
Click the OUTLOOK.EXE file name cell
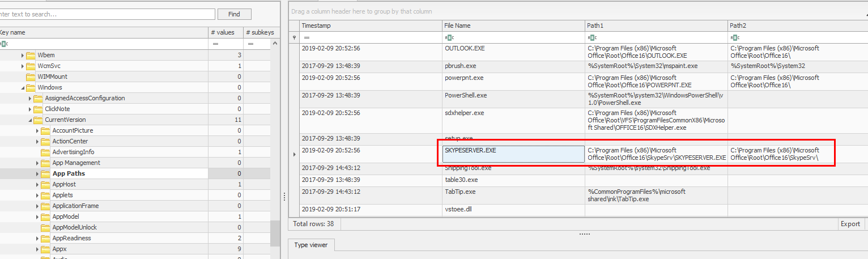[513, 52]
